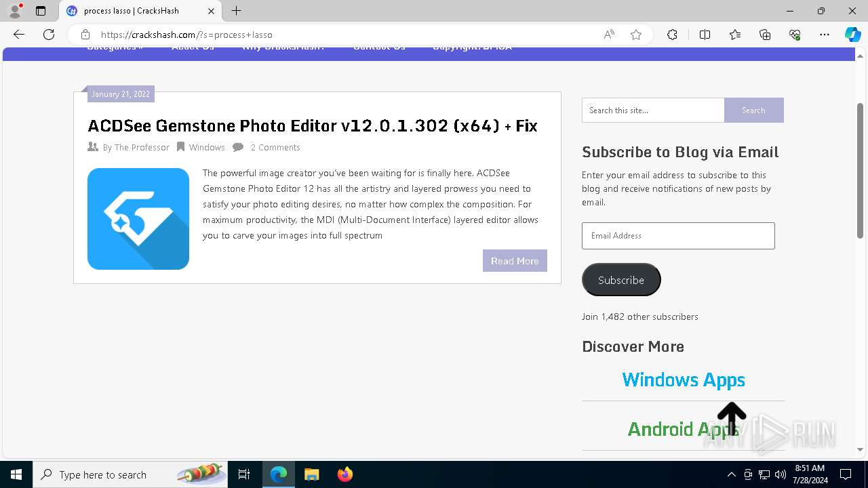Open the Copilot sidebar
This screenshot has width=868, height=488.
[852, 35]
